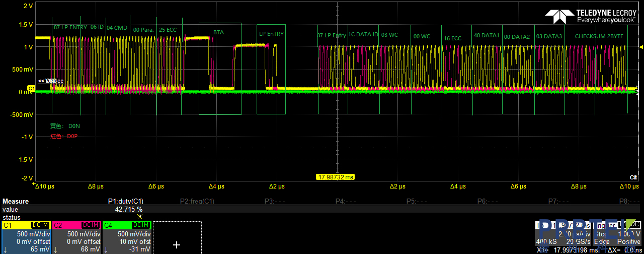Click the BTA annotation box on waveform
Screen dimensions: 644x254
220,69
